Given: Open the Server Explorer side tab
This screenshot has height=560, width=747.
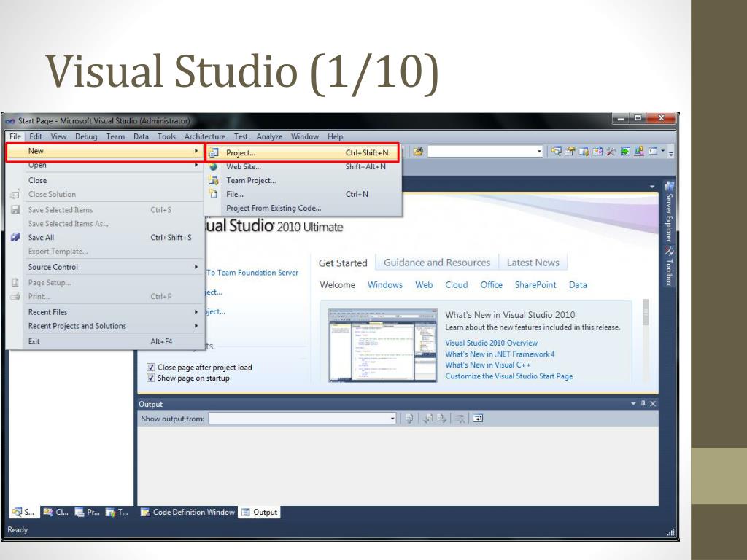Looking at the screenshot, I should tap(669, 212).
